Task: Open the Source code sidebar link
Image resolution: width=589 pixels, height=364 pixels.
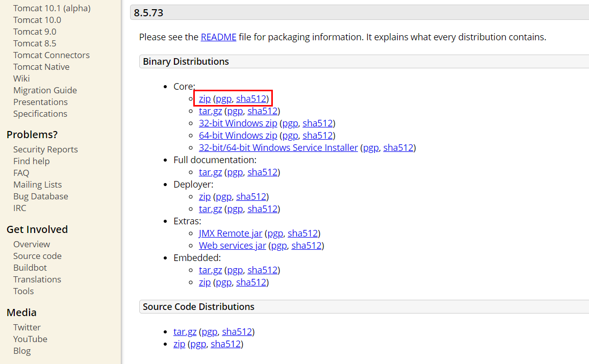Action: coord(38,256)
